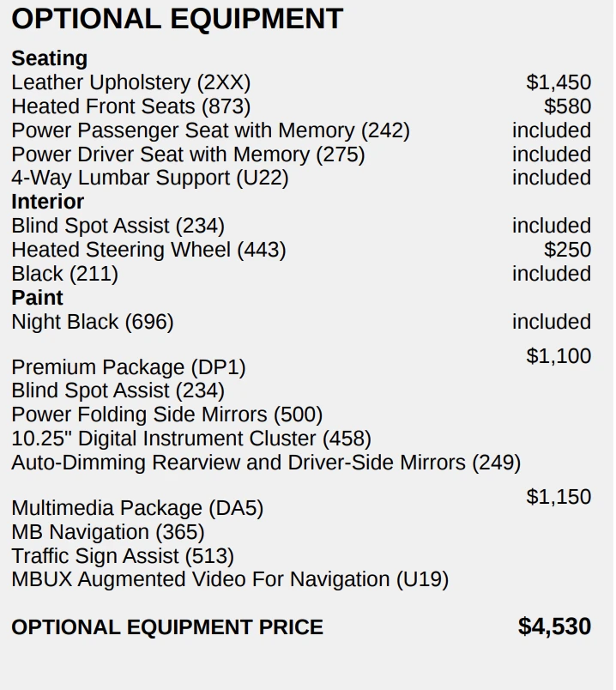Click Leather Upholstery (2XX) line
The height and width of the screenshot is (690, 616).
pyautogui.click(x=130, y=82)
